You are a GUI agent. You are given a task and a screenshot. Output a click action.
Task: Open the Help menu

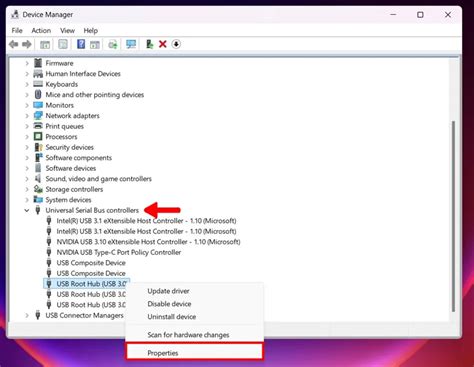90,31
